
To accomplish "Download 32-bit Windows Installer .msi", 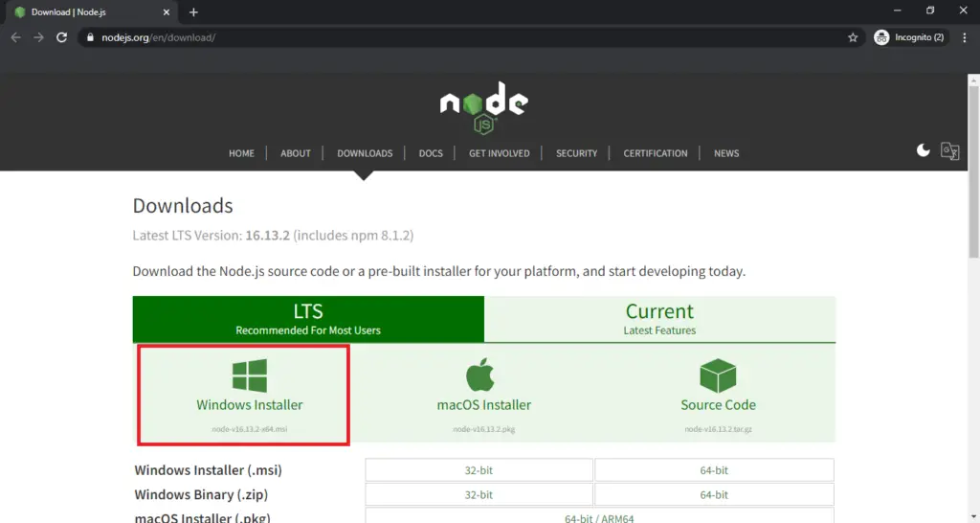I will coord(479,470).
